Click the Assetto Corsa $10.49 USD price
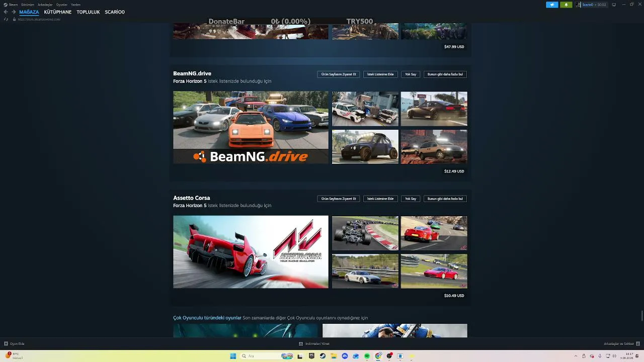Screen dimensions: 644x362 point(454,296)
